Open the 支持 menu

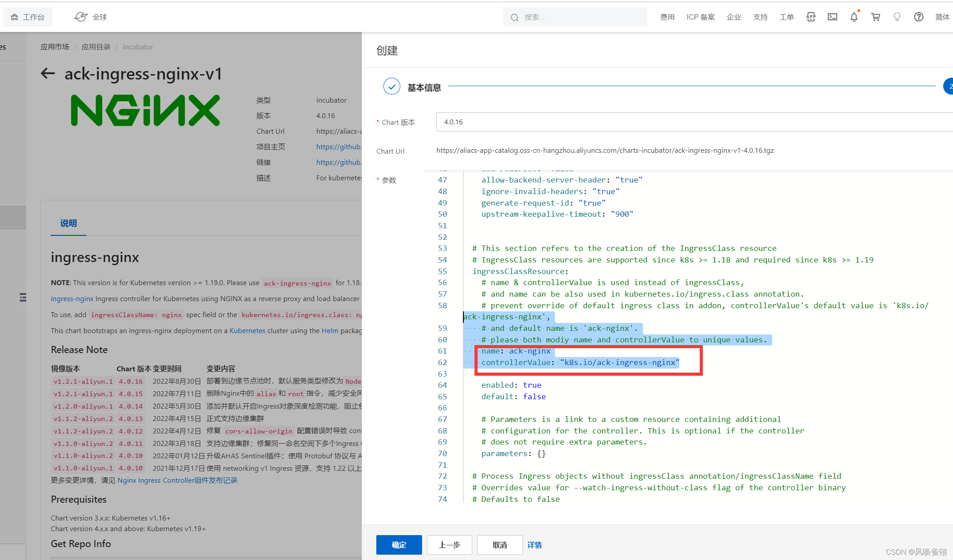point(760,17)
